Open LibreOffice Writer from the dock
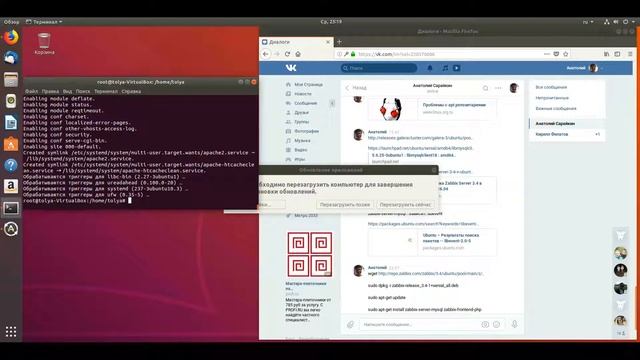The height and width of the screenshot is (360, 640). pos(11,122)
